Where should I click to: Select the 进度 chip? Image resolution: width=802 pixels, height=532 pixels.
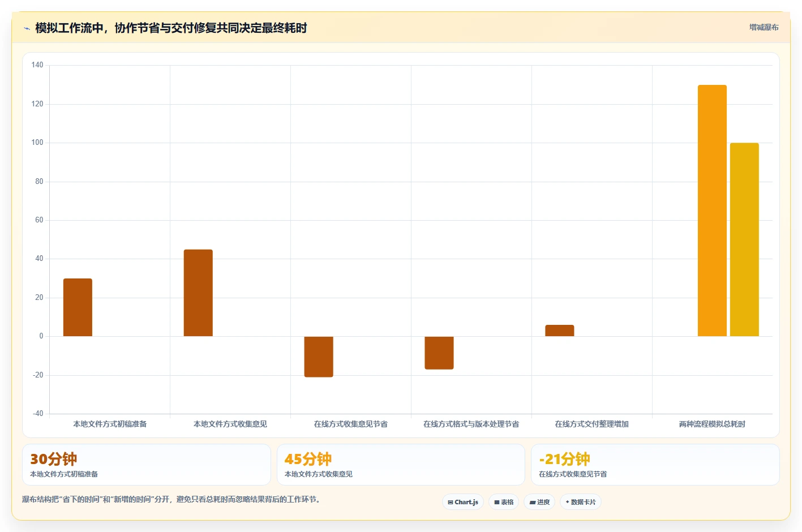(539, 502)
